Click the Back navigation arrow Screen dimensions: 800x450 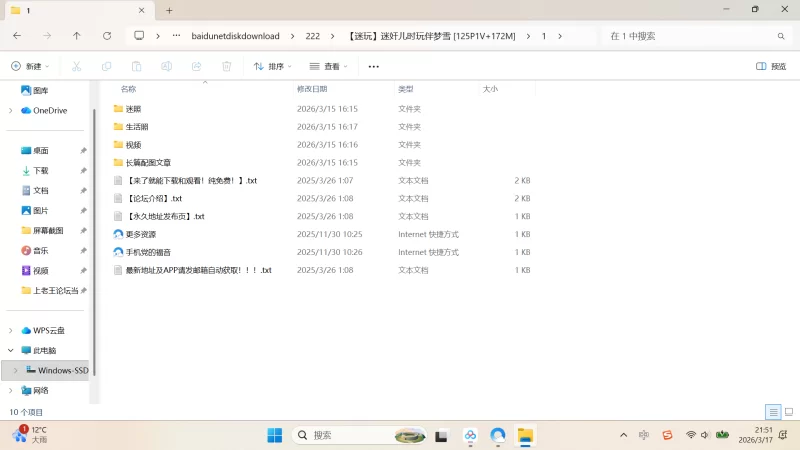click(17, 36)
